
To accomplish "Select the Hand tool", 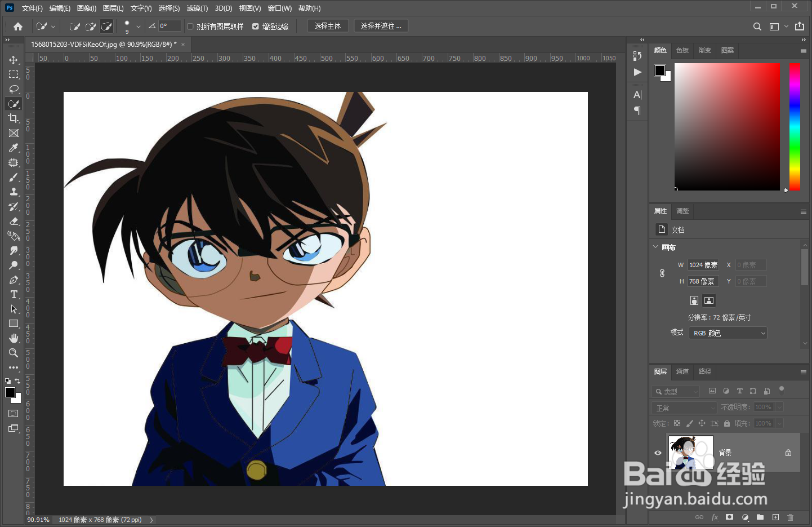I will point(14,338).
